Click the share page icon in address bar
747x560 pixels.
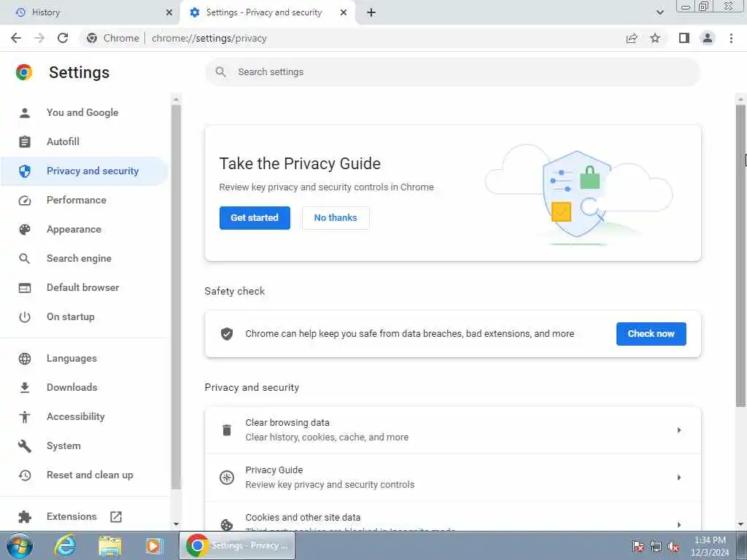(x=632, y=38)
